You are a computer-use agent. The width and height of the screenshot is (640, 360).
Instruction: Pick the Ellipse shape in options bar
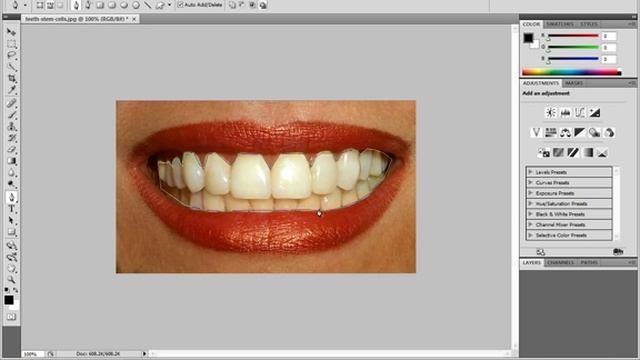coord(124,5)
